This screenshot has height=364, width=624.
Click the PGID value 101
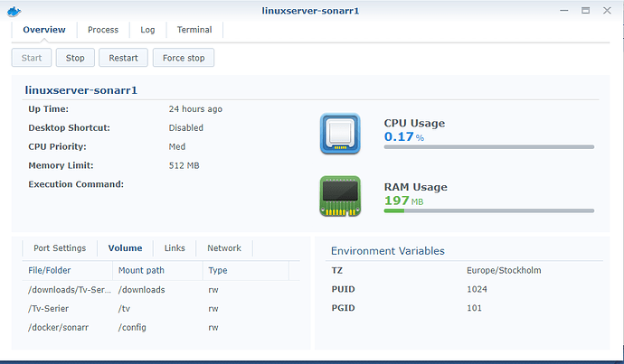click(474, 308)
